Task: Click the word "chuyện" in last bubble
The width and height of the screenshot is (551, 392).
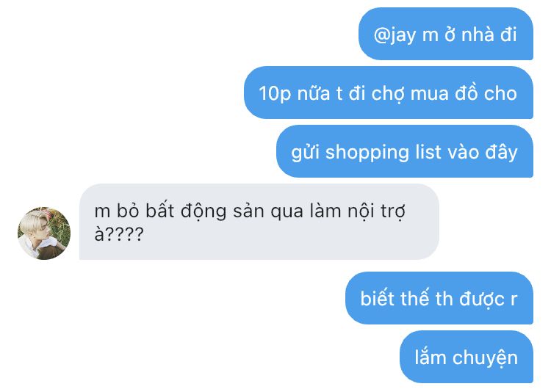Action: click(x=485, y=358)
